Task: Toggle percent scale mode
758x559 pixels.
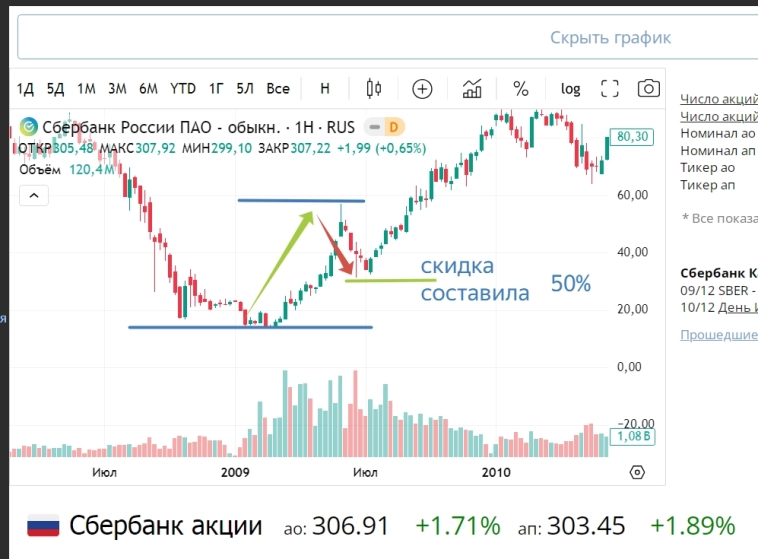Action: (521, 88)
